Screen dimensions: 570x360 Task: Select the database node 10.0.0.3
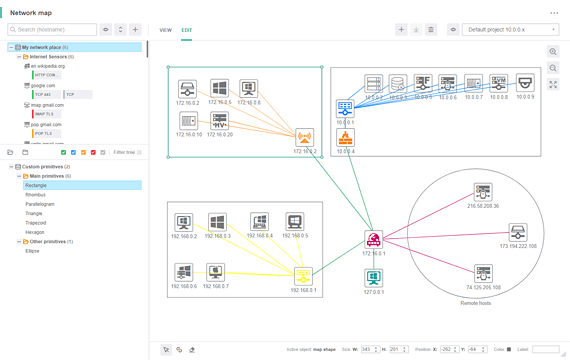pos(398,84)
